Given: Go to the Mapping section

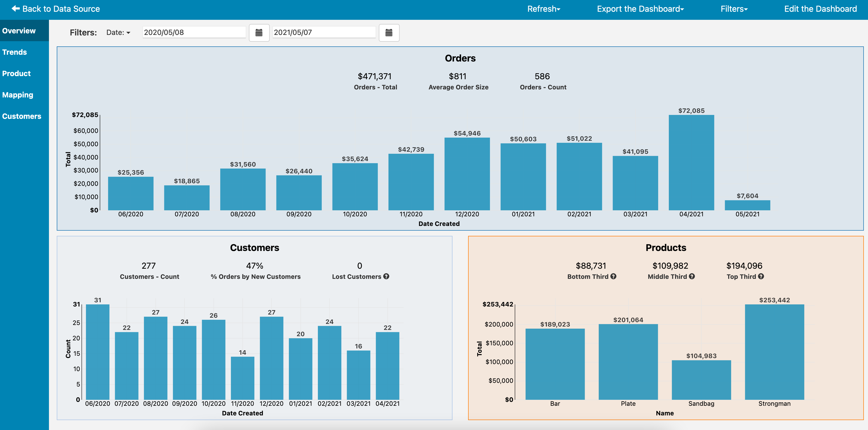Looking at the screenshot, I should pyautogui.click(x=17, y=95).
